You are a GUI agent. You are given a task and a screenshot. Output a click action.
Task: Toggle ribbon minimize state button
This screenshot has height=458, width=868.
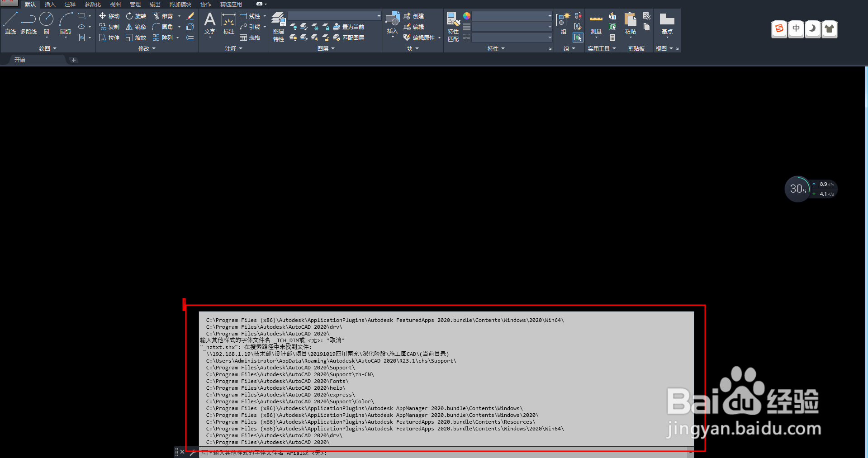click(259, 4)
